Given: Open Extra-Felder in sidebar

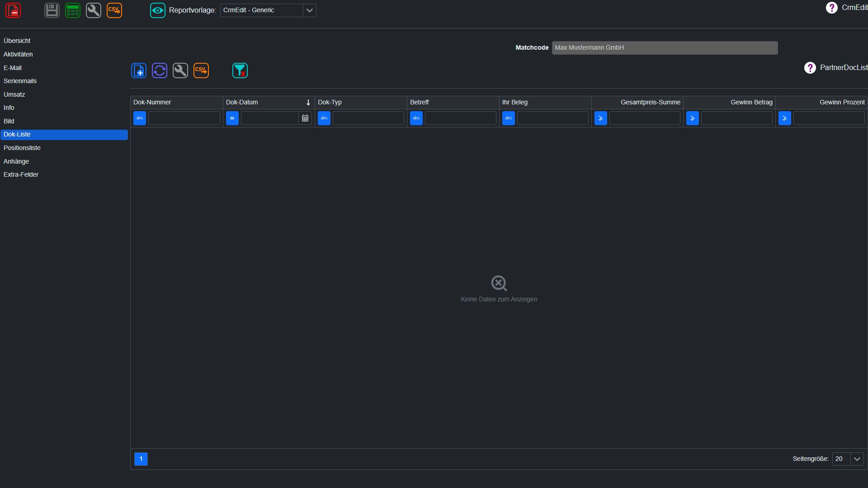Looking at the screenshot, I should pos(64,174).
